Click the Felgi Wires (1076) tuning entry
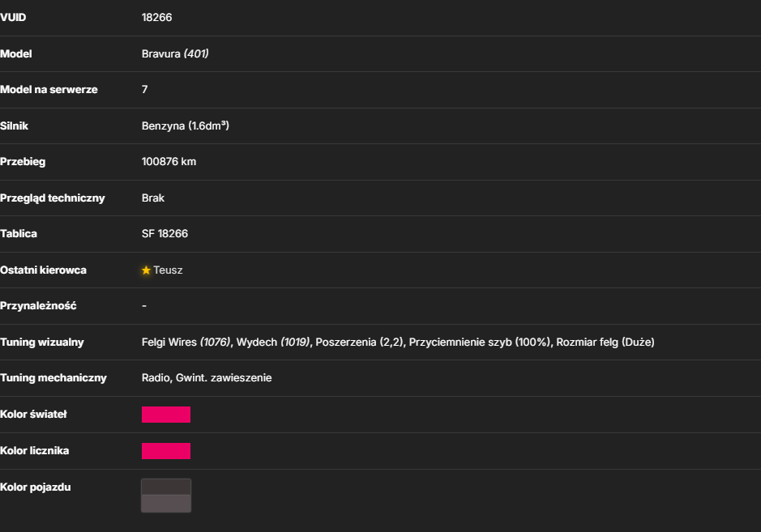The image size is (761, 532). click(186, 342)
